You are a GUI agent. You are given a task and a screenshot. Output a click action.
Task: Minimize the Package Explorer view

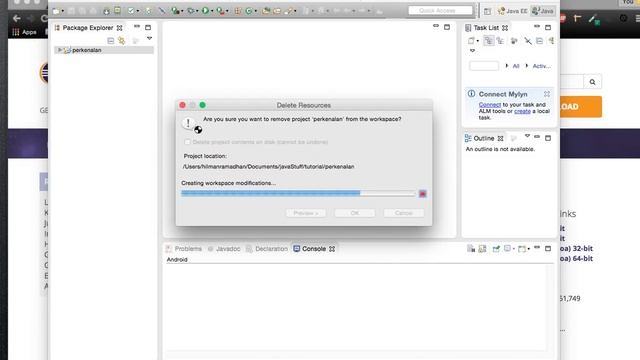137,27
